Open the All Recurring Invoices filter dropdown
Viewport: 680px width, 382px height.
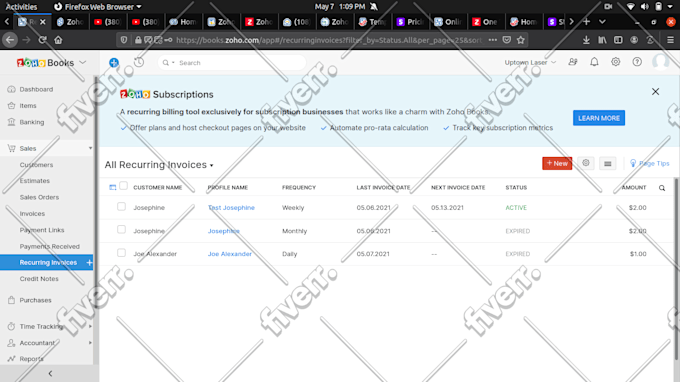click(x=159, y=165)
